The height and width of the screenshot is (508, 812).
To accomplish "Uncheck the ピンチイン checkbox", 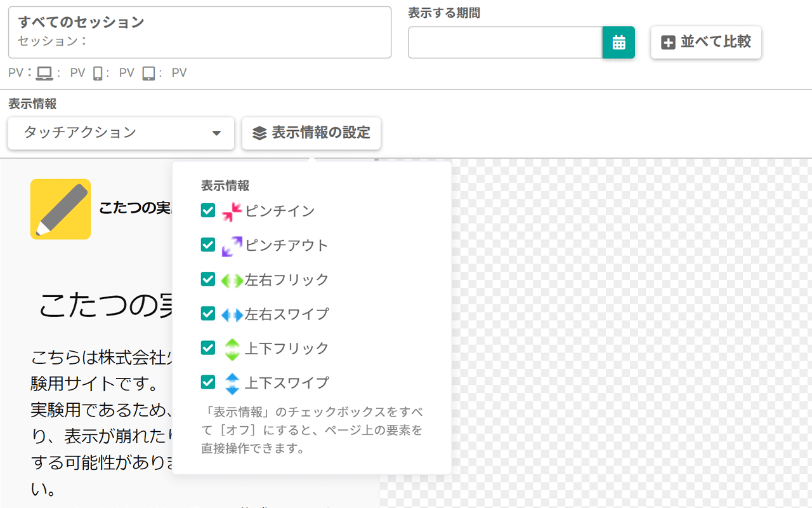I will (208, 210).
